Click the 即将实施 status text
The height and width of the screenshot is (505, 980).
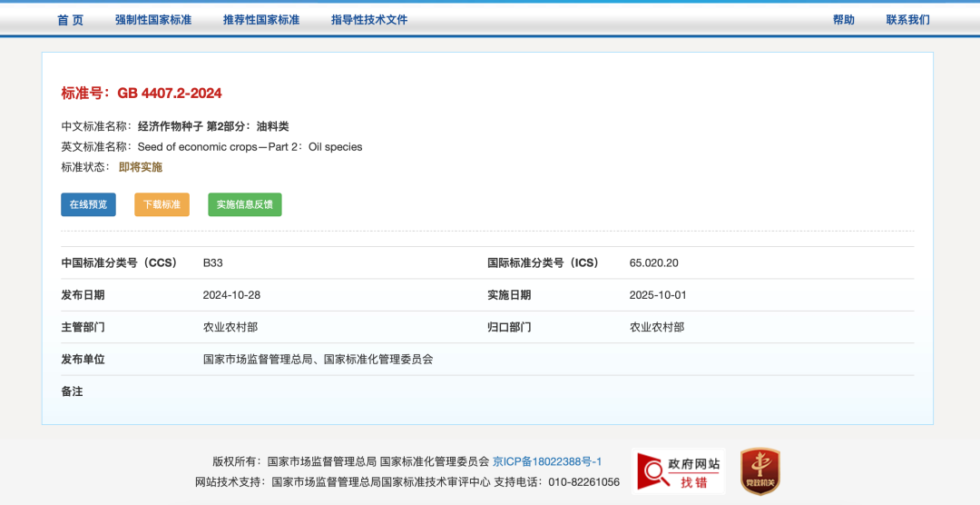141,167
